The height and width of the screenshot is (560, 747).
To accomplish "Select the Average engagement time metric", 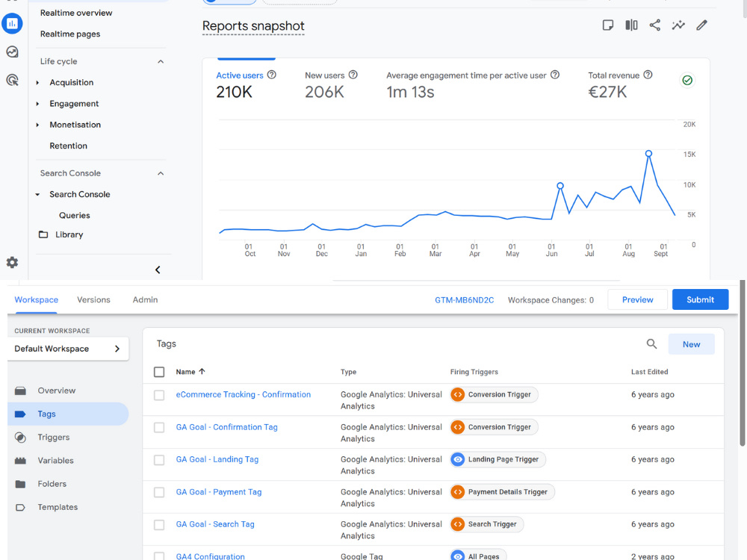I will pyautogui.click(x=473, y=84).
